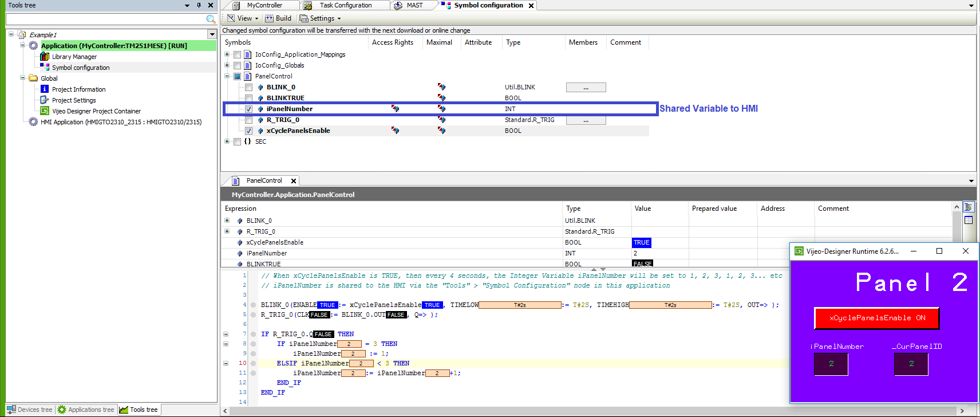Toggle PanelControl checkbox
Viewport: 980px width, 417px height.
point(237,77)
